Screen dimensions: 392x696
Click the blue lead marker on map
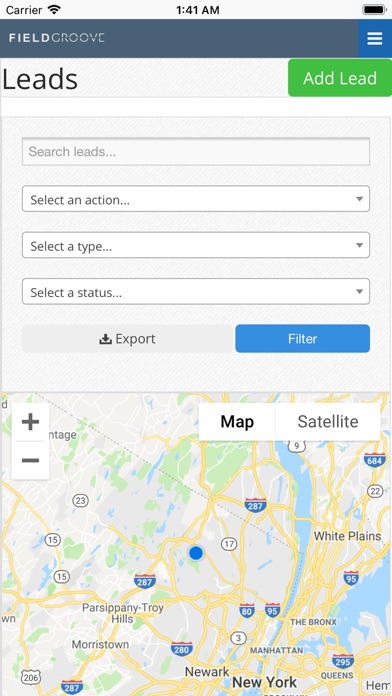click(195, 553)
